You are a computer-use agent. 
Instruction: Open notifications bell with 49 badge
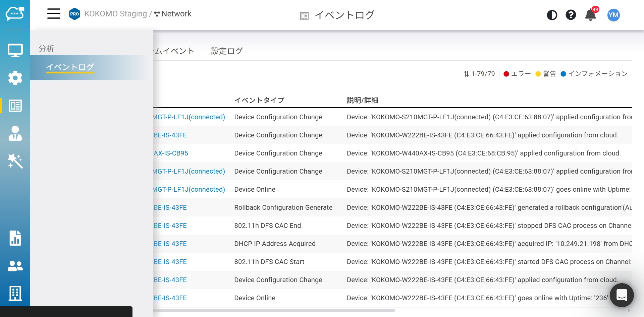[x=590, y=15]
